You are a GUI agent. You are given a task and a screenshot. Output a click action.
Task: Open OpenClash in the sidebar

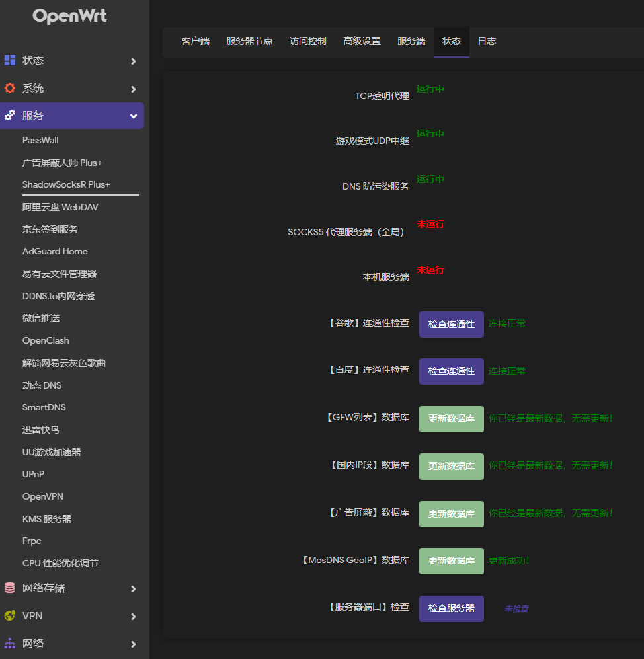click(x=46, y=340)
